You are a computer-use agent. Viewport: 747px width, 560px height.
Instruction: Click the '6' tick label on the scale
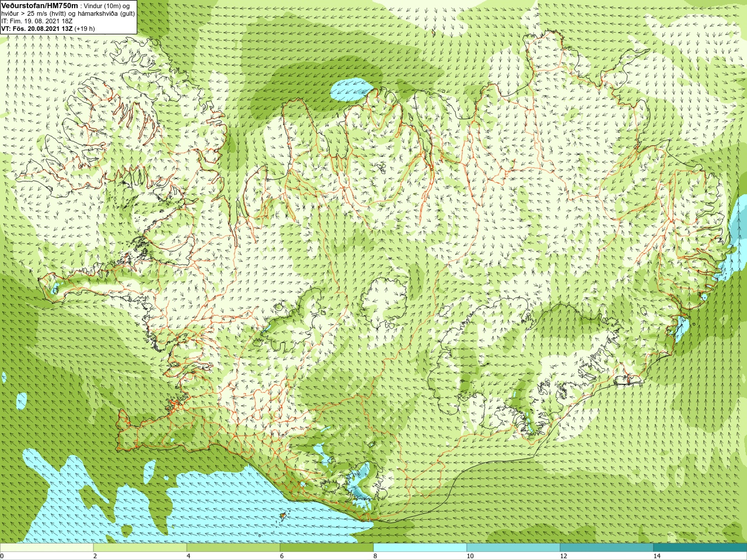click(x=281, y=556)
